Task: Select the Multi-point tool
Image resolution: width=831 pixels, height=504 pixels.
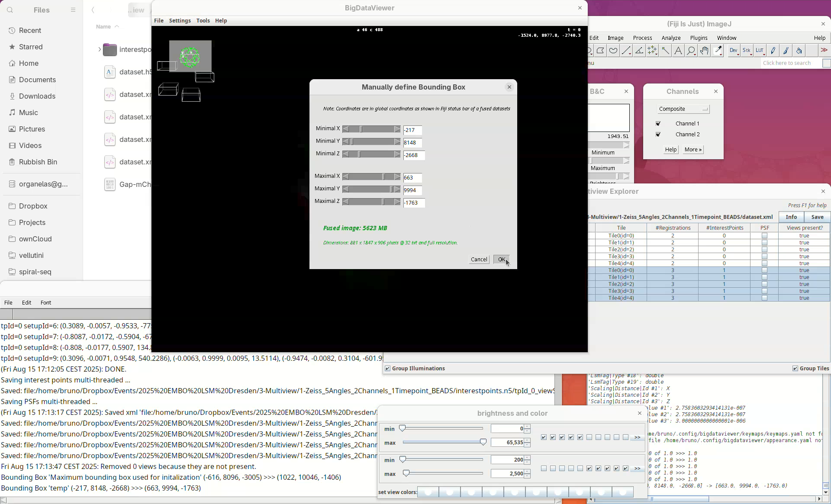Action: click(652, 51)
